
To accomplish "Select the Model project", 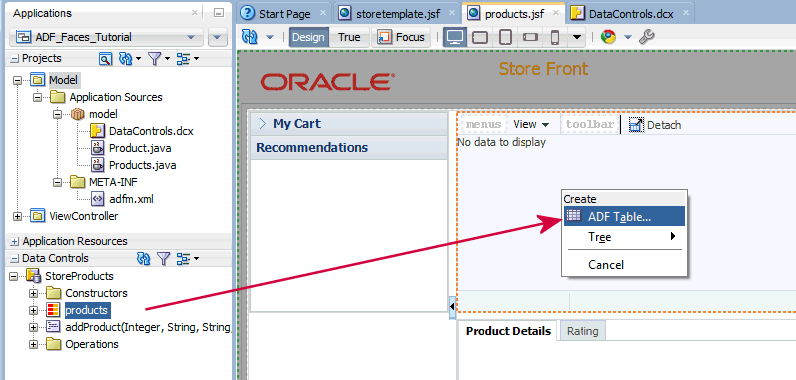I will coord(63,80).
